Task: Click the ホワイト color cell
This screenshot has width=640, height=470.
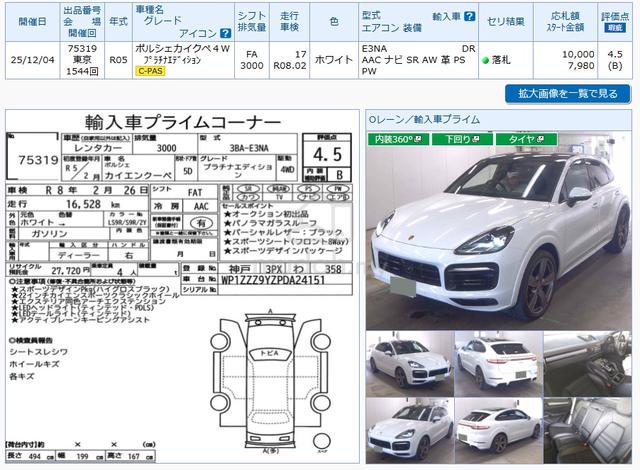Action: point(334,60)
